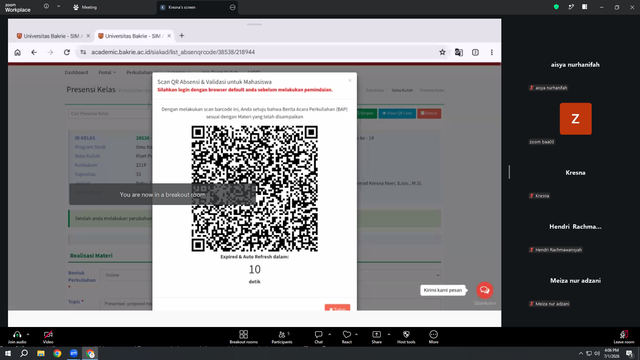The height and width of the screenshot is (360, 640).
Task: Open Windows taskbar search
Action: click(x=24, y=353)
